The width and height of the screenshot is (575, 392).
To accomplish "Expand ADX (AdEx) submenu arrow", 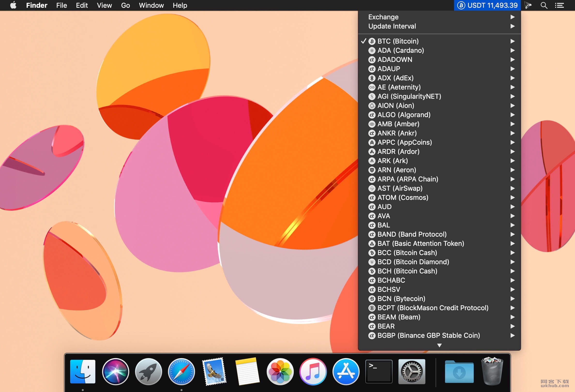I will tap(513, 78).
